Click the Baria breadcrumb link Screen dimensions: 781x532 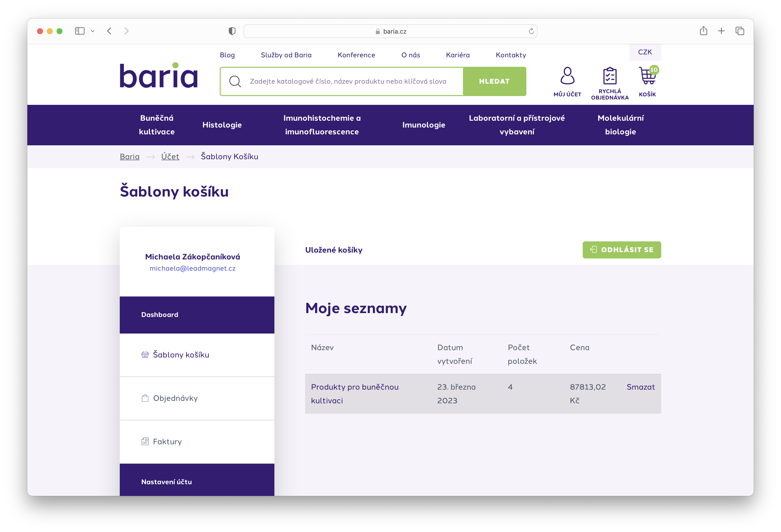(x=129, y=157)
